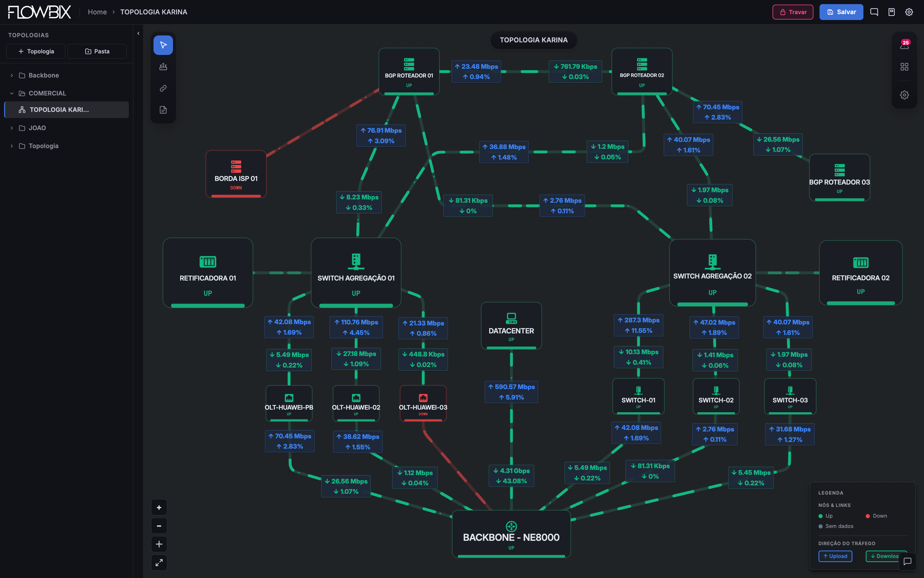Collapse the topologies sidebar arrow
Viewport: 924px width, 578px height.
point(138,34)
